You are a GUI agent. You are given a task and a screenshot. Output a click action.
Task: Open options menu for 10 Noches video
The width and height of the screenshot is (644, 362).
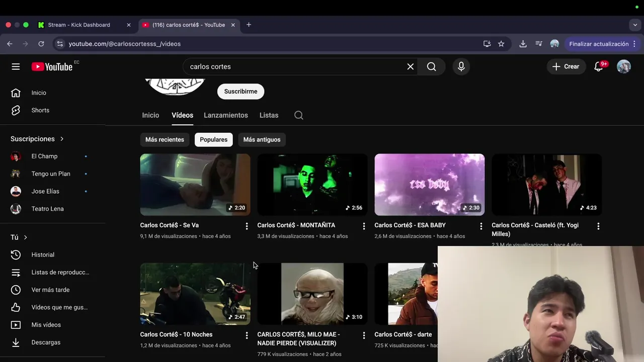point(247,335)
